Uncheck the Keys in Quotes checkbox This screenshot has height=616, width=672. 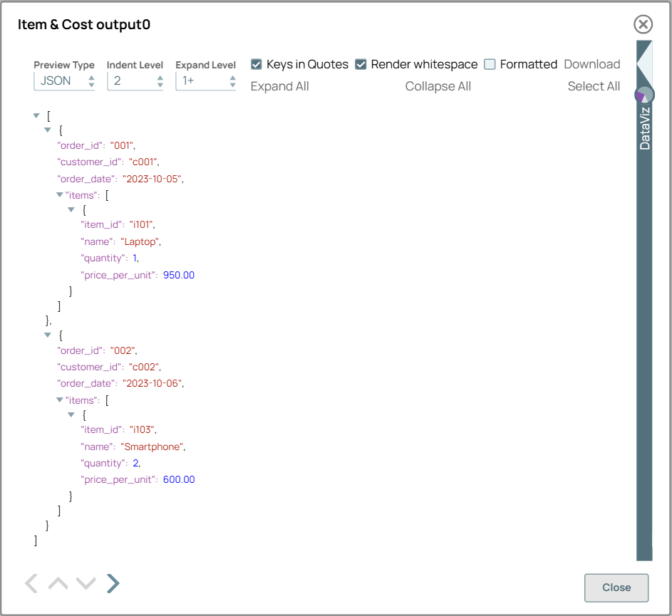click(x=256, y=64)
